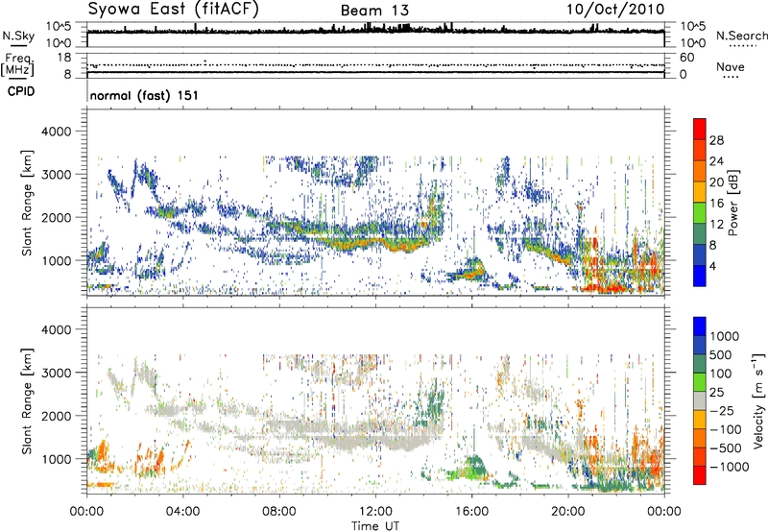Click the "-1000" Velocity colorbar label
Image resolution: width=768 pixels, height=532 pixels.
[x=730, y=467]
